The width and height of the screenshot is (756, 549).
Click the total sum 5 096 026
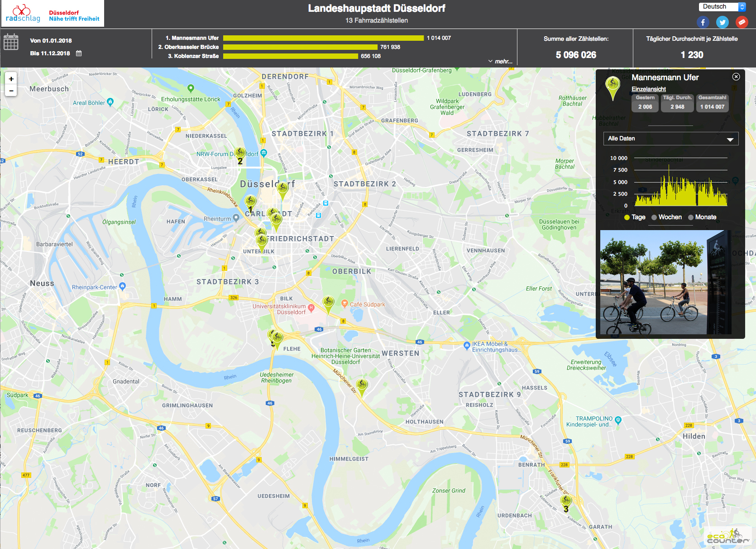click(576, 55)
